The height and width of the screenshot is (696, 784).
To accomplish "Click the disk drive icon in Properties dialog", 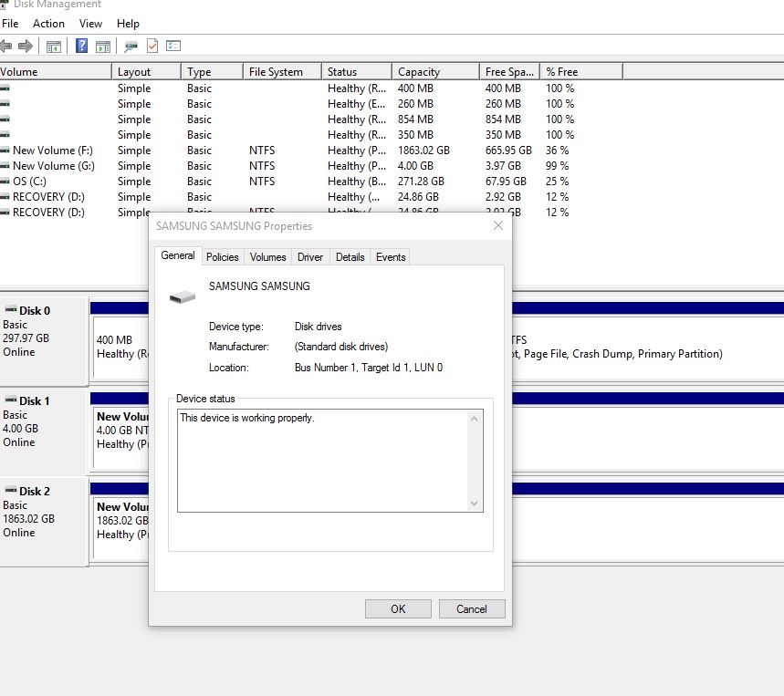I will coord(182,297).
